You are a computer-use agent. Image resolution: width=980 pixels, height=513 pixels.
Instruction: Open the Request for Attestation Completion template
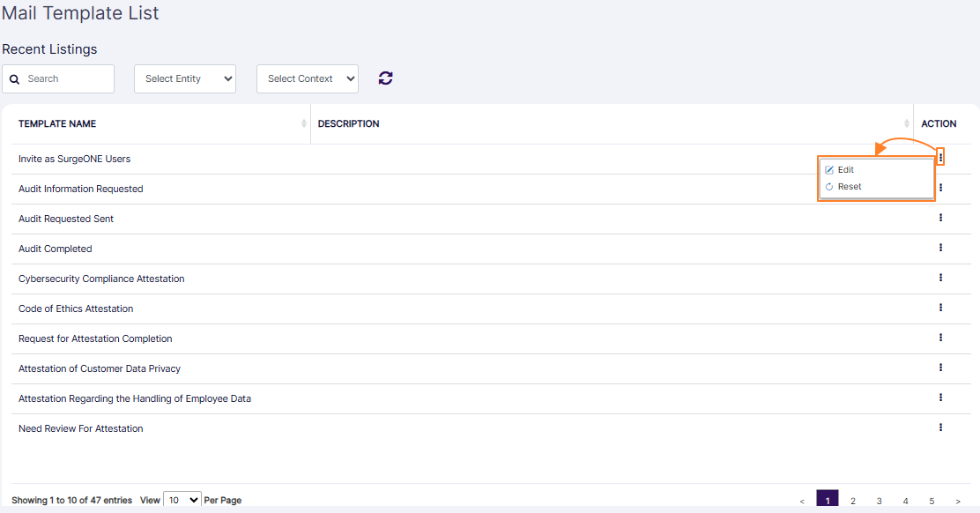(x=95, y=338)
